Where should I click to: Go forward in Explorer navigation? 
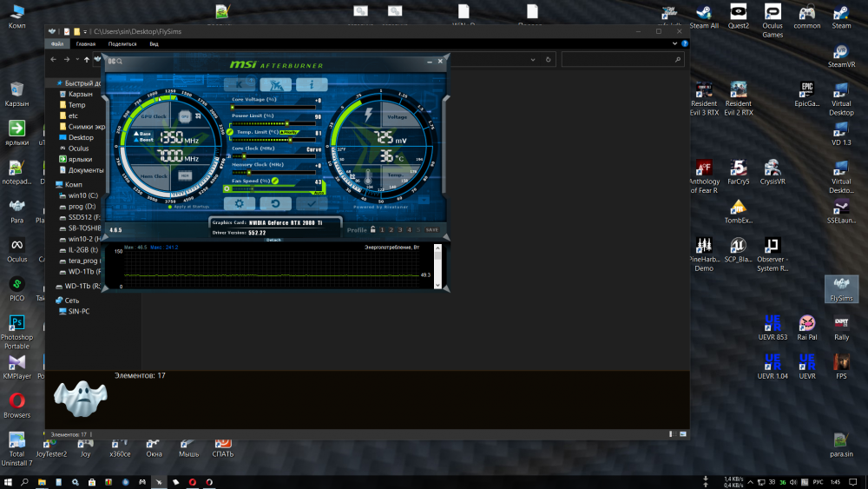67,59
